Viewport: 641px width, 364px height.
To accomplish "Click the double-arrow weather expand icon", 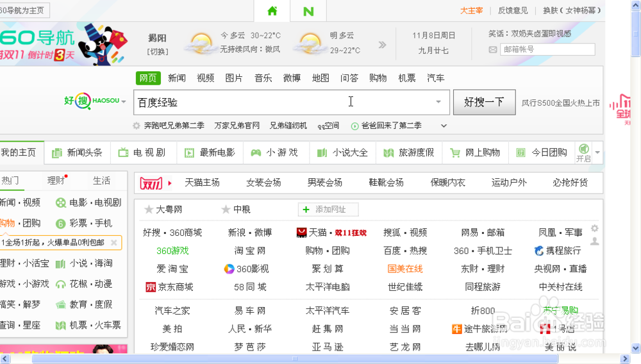I will [x=382, y=44].
